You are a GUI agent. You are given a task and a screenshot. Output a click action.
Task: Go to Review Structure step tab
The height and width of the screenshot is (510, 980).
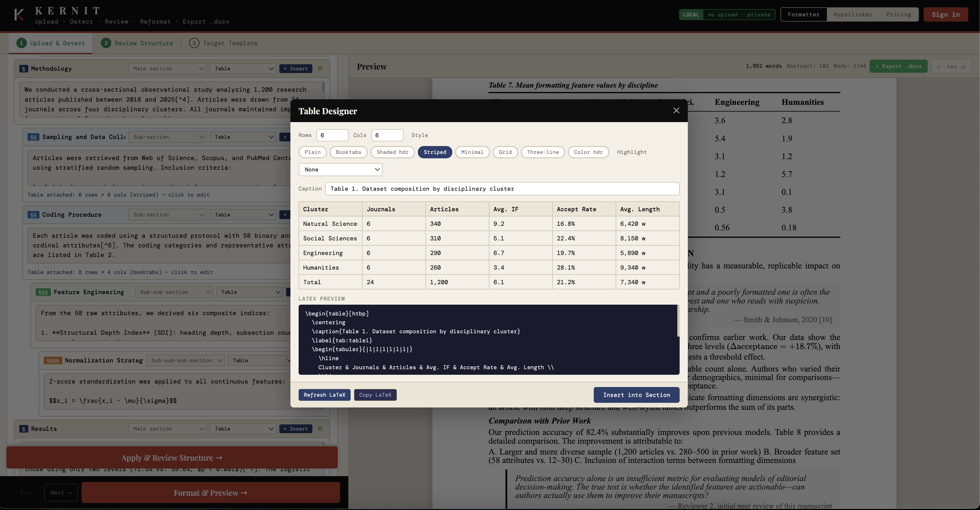(137, 43)
